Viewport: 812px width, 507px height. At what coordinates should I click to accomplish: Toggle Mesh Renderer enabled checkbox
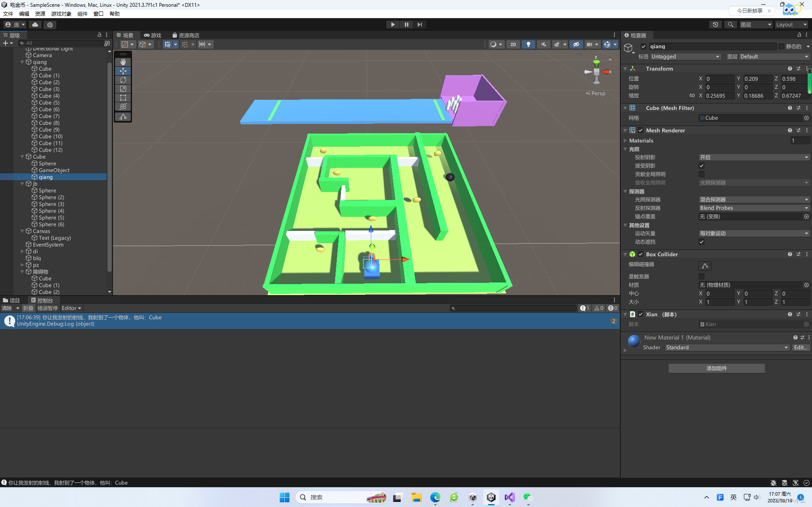[641, 130]
